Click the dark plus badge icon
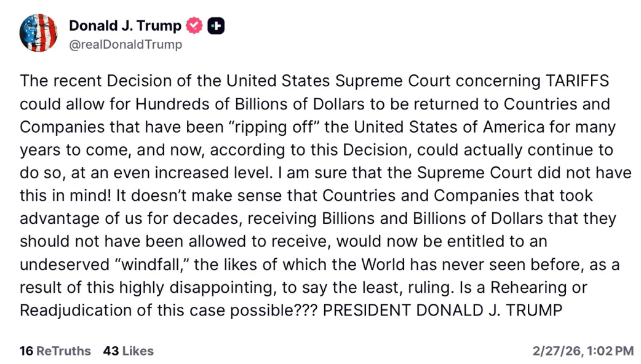The height and width of the screenshot is (364, 641). point(216,26)
